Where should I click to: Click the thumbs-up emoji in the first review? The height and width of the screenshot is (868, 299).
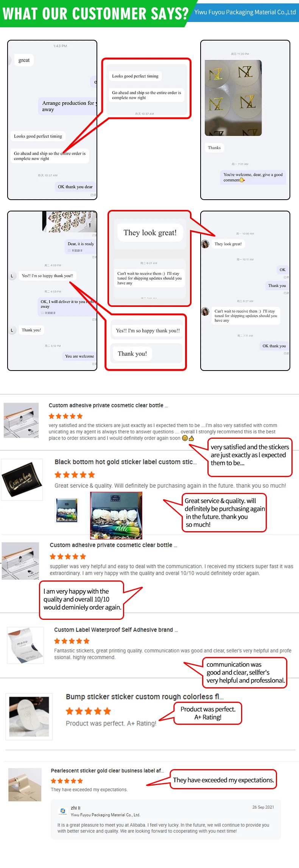tap(191, 438)
